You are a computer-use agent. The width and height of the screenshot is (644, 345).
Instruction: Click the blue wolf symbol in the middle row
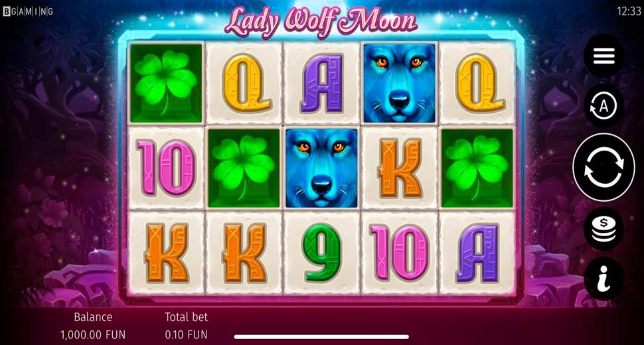pyautogui.click(x=321, y=169)
